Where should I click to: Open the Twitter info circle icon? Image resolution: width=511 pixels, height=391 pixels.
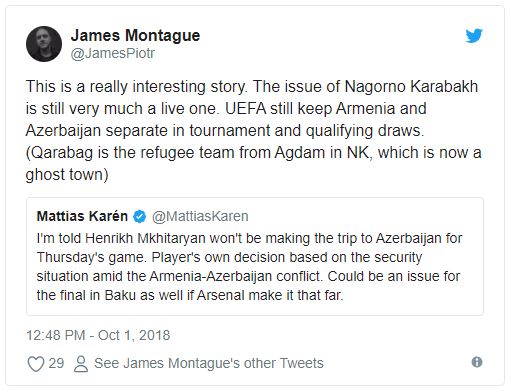[x=477, y=362]
